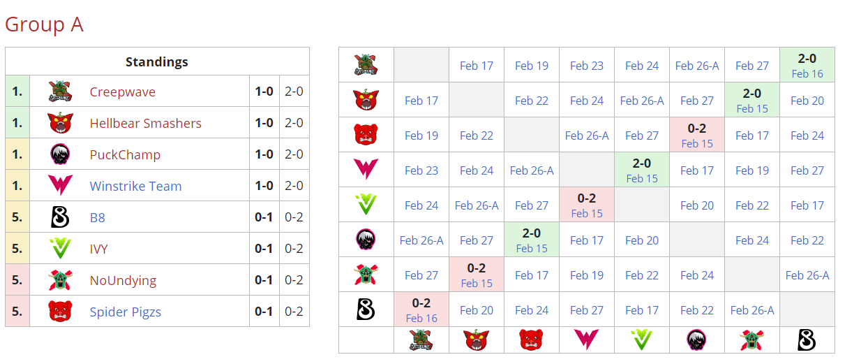Open the Spider Pigzs team name link
The image size is (868, 364).
pos(125,312)
